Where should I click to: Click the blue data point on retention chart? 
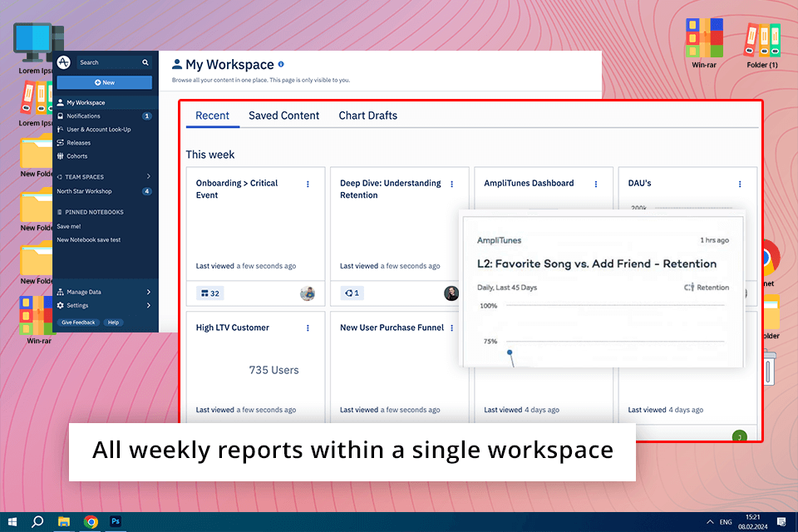click(510, 352)
